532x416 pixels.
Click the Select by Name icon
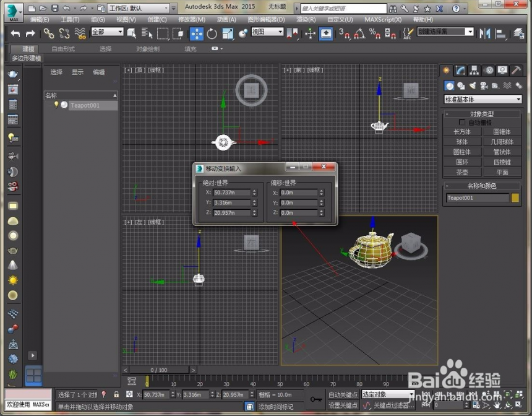coord(147,33)
